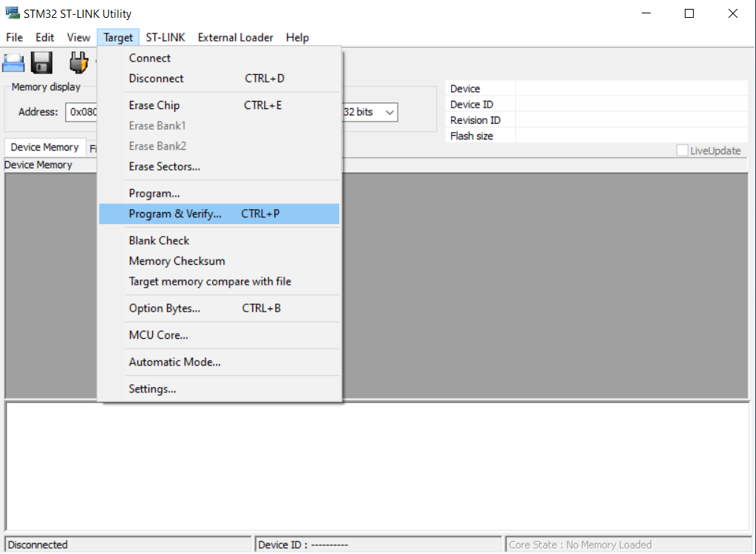Open the ST-LINK menu

tap(165, 37)
